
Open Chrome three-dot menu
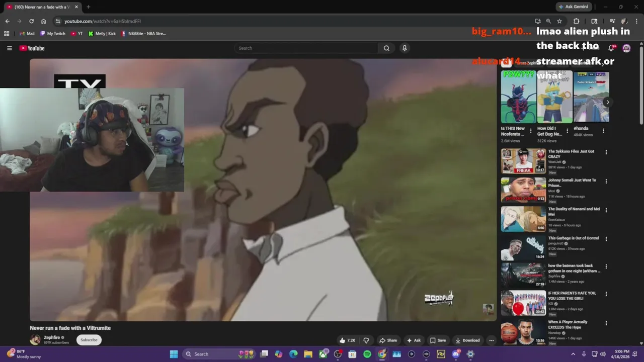tap(636, 21)
